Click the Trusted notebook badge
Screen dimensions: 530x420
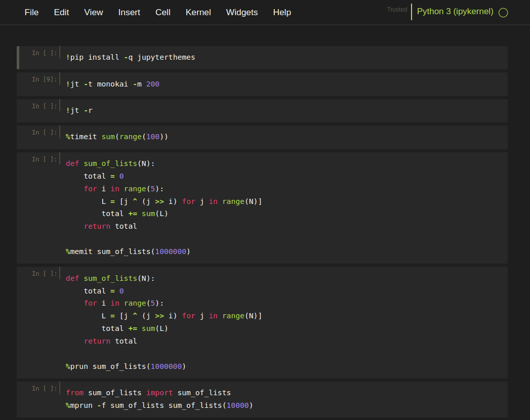(397, 9)
